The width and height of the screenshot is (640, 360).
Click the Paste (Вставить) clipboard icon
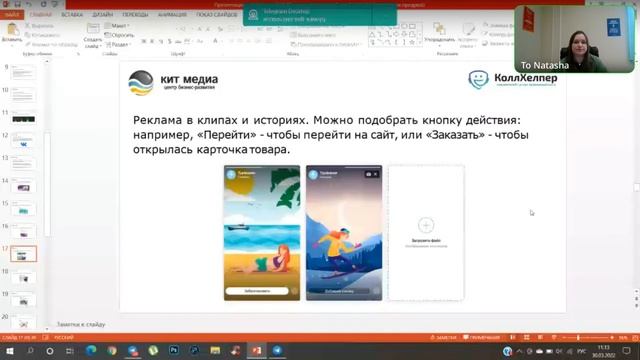[x=12, y=29]
